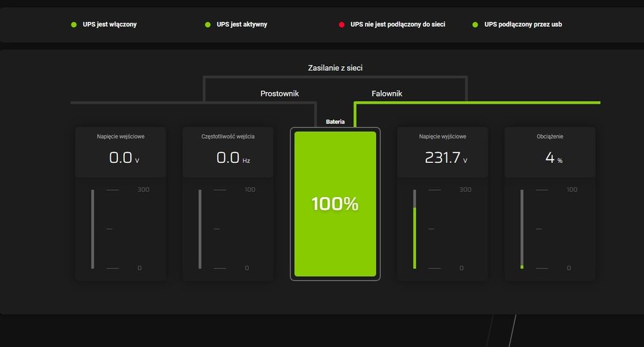Click the 300 scale mark in Napięcie wejściowe gauge

144,190
